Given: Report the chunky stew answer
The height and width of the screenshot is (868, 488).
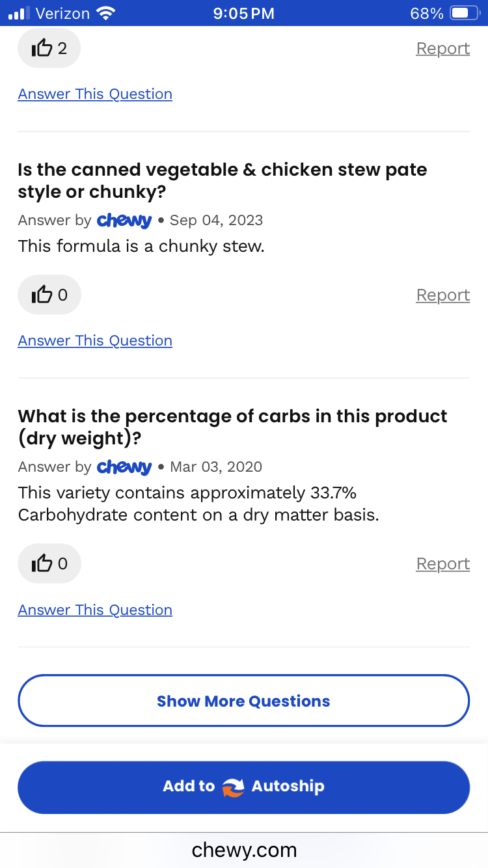Looking at the screenshot, I should [x=442, y=295].
